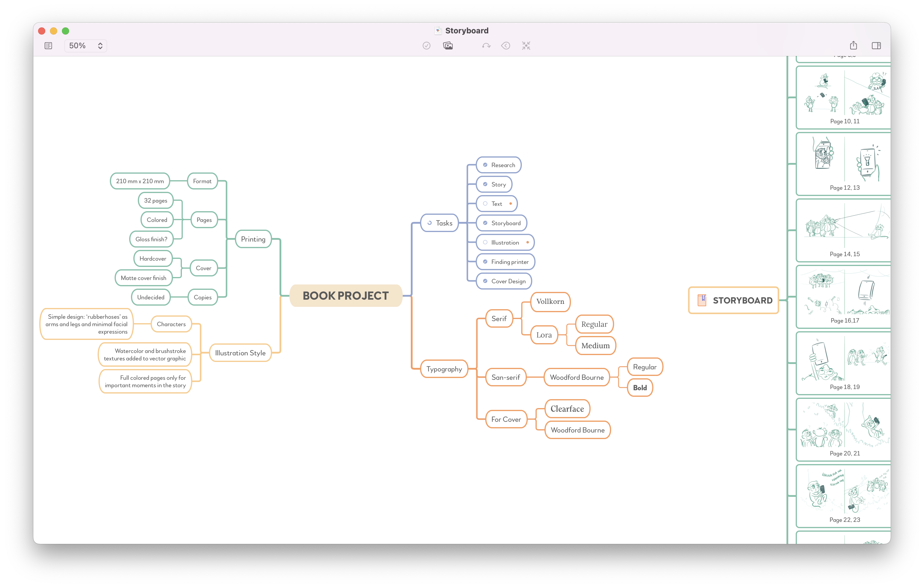The height and width of the screenshot is (588, 924).
Task: Click the back arrow circle icon
Action: (x=506, y=46)
